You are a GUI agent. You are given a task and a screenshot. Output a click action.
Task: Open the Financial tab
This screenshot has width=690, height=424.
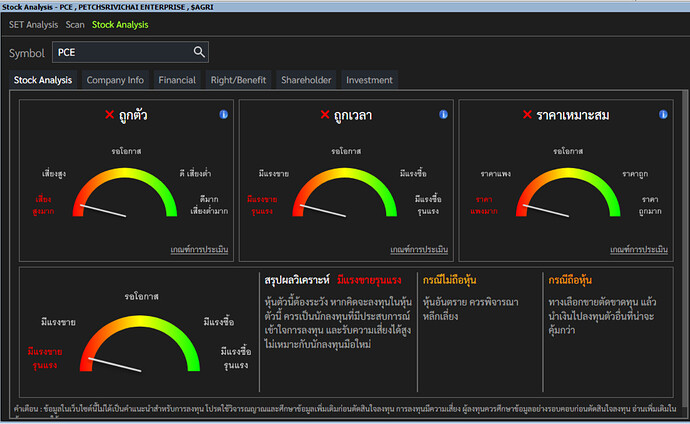(177, 80)
